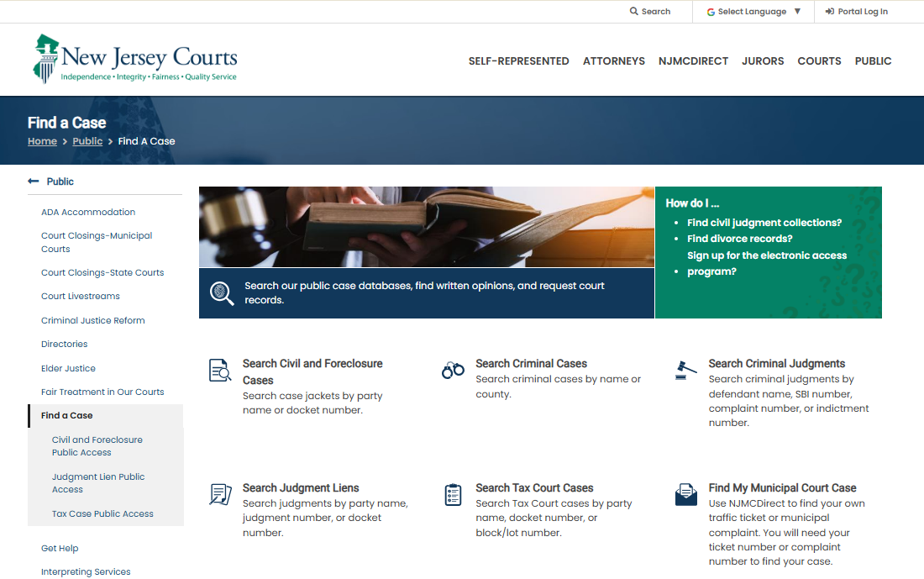Click the gavel icon for criminal judgments
Viewport: 924px width, 579px height.
685,371
